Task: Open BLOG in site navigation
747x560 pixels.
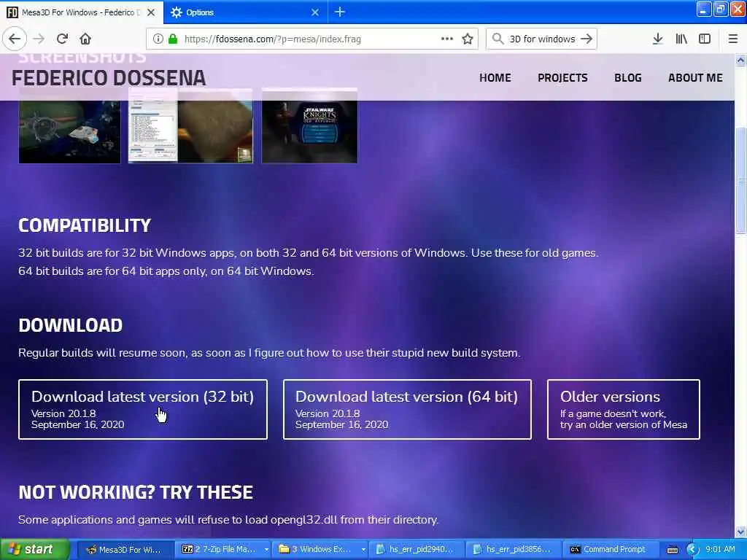Action: click(x=628, y=77)
